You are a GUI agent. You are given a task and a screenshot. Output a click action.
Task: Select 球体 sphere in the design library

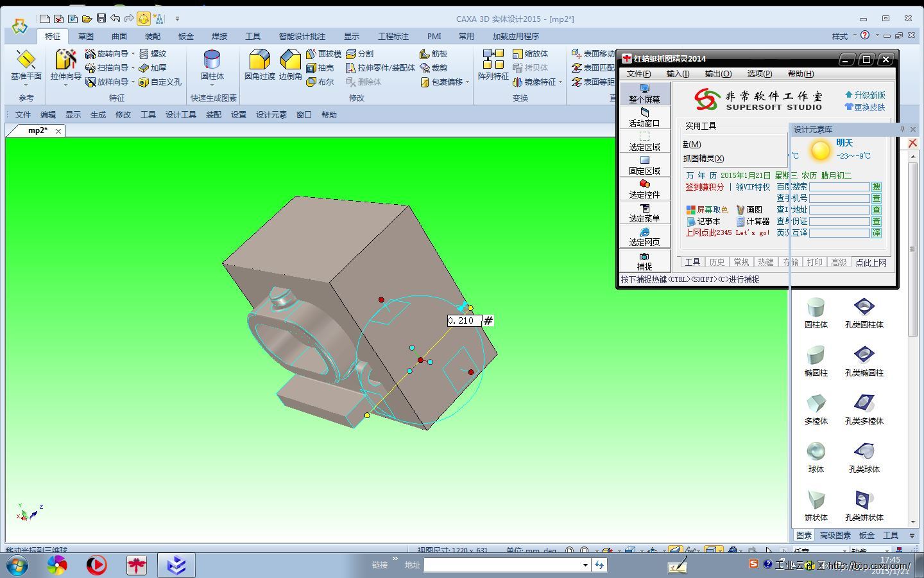(816, 457)
